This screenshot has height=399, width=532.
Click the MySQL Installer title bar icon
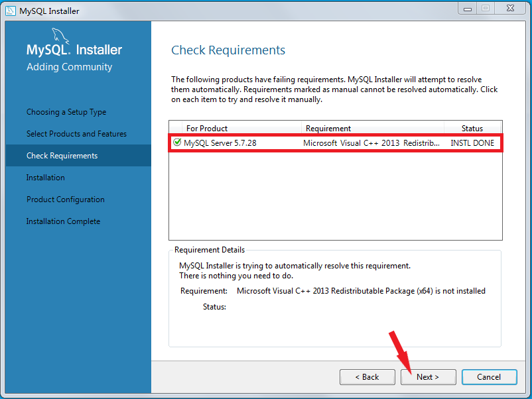pyautogui.click(x=11, y=11)
